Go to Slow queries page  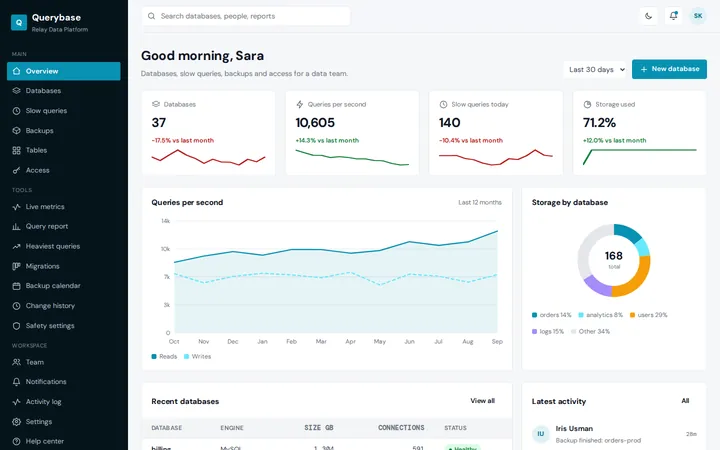(x=64, y=111)
